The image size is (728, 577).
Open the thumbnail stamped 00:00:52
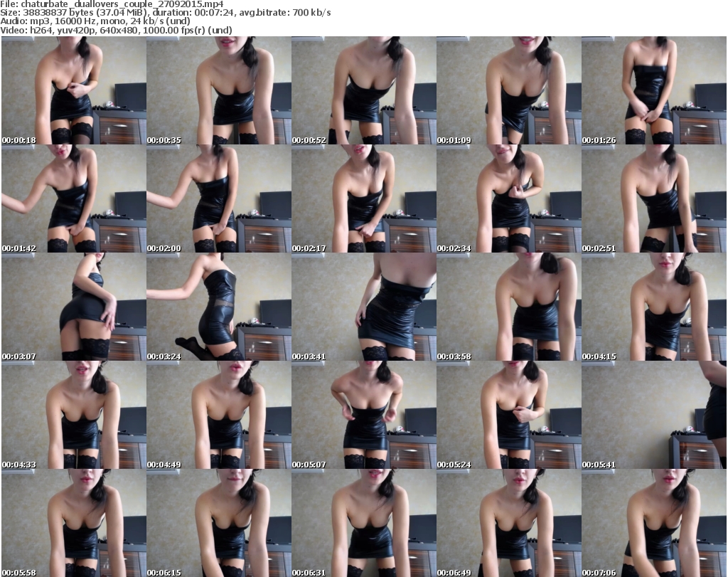[364, 90]
